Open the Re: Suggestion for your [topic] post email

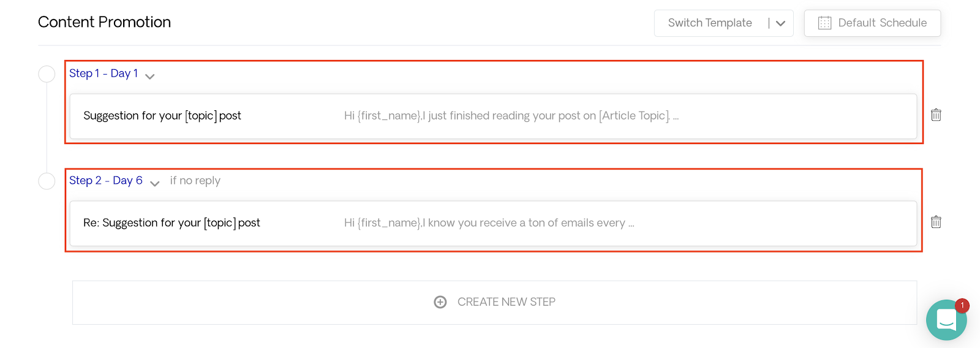click(x=494, y=223)
